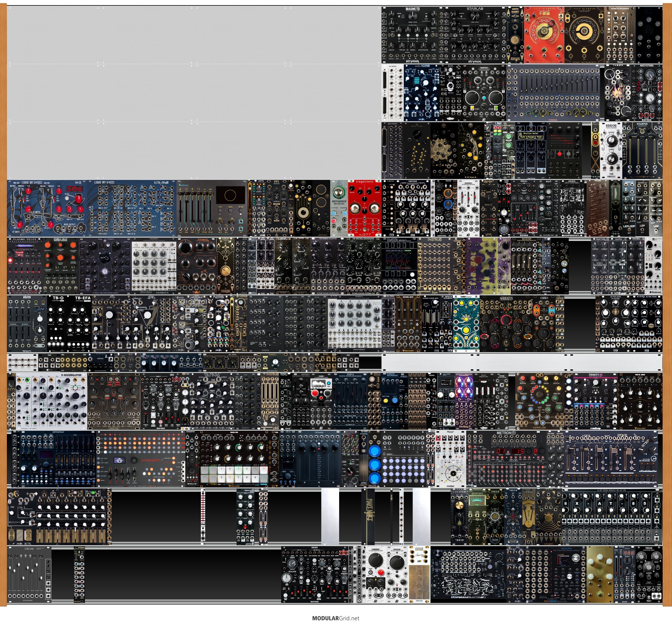Select the Liquid Sky D-Vices V4-CO module
The width and height of the screenshot is (672, 623).
(x=47, y=208)
